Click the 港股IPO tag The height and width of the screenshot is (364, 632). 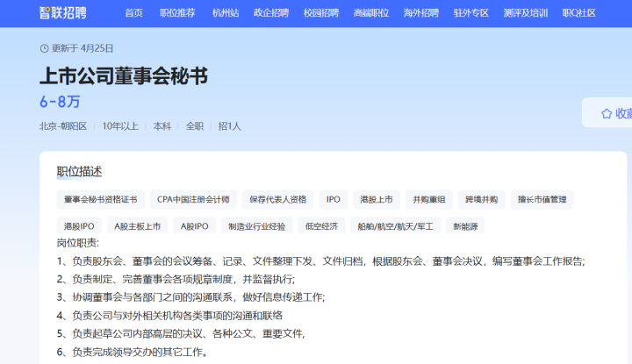pyautogui.click(x=79, y=225)
